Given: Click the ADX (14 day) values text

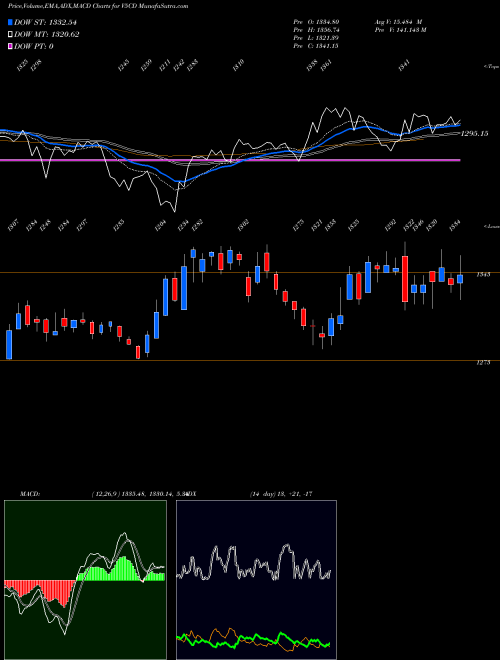Looking at the screenshot, I should tap(281, 494).
